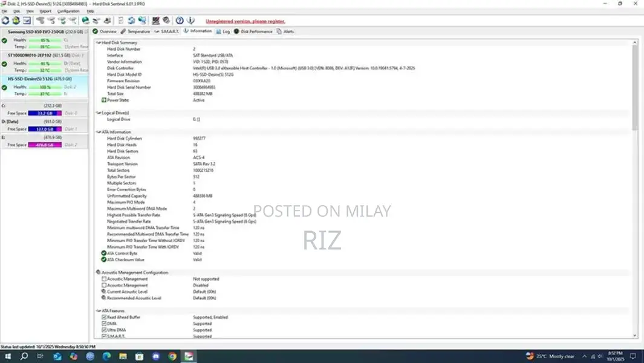Click the E: drive free space bar
This screenshot has width=644, height=363.
pyautogui.click(x=45, y=145)
